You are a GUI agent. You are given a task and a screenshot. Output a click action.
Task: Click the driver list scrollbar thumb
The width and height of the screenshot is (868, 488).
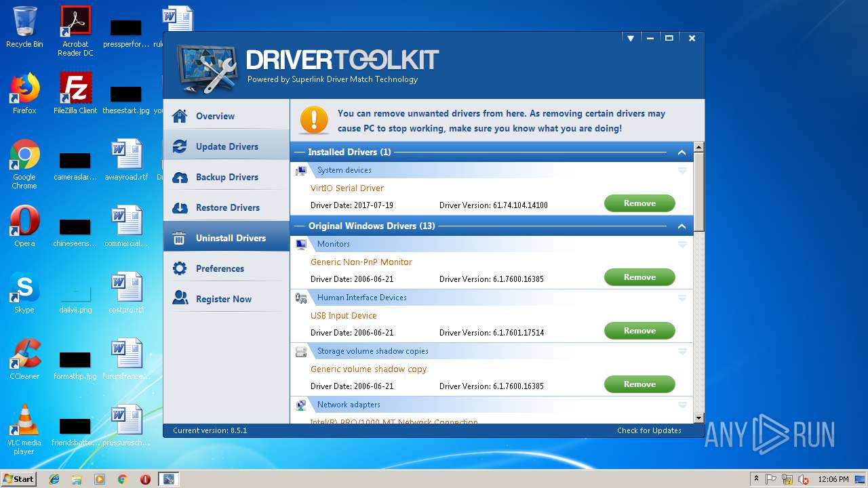pyautogui.click(x=699, y=191)
